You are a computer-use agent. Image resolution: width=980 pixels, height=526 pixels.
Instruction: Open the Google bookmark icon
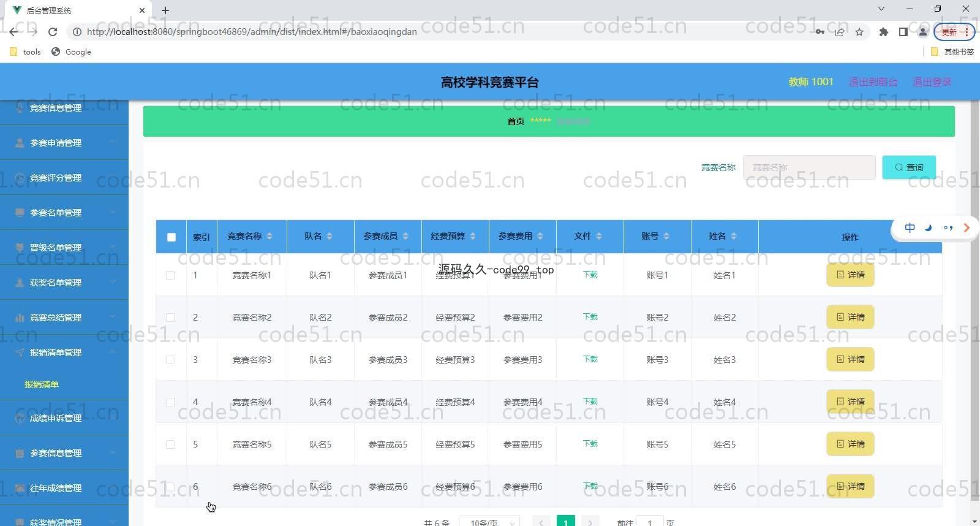click(56, 51)
